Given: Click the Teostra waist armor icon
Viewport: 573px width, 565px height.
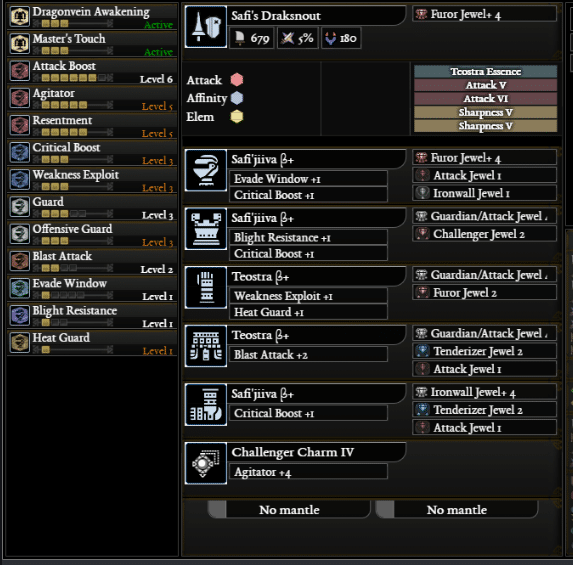Looking at the screenshot, I should point(206,346).
